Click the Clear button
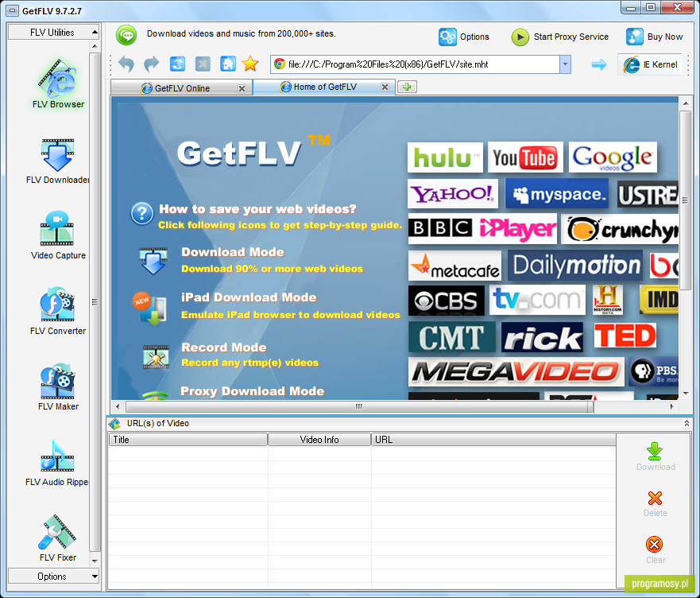Viewport: 700px width, 598px height. tap(655, 550)
